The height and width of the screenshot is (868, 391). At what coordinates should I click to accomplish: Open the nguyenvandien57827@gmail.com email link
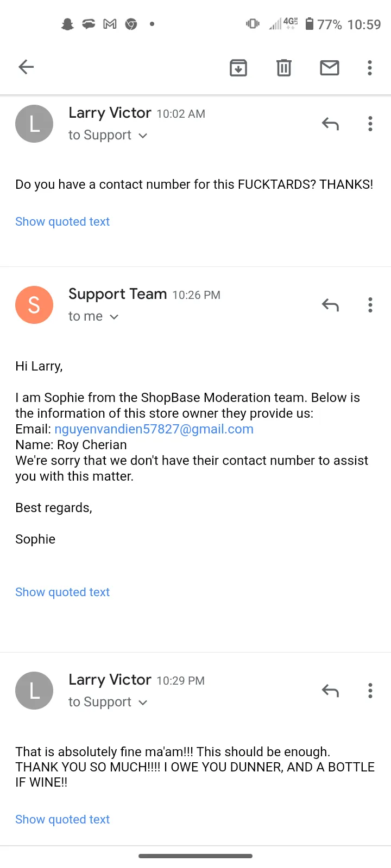point(154,429)
